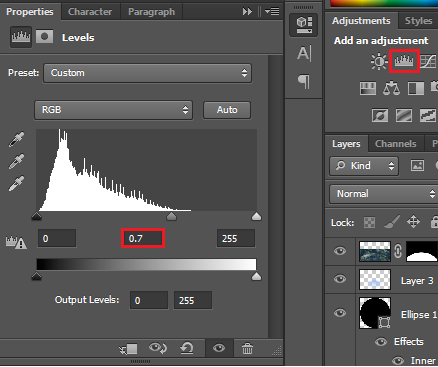Toggle Effects visibility under Ellipse 1
The height and width of the screenshot is (367, 438).
pyautogui.click(x=381, y=342)
